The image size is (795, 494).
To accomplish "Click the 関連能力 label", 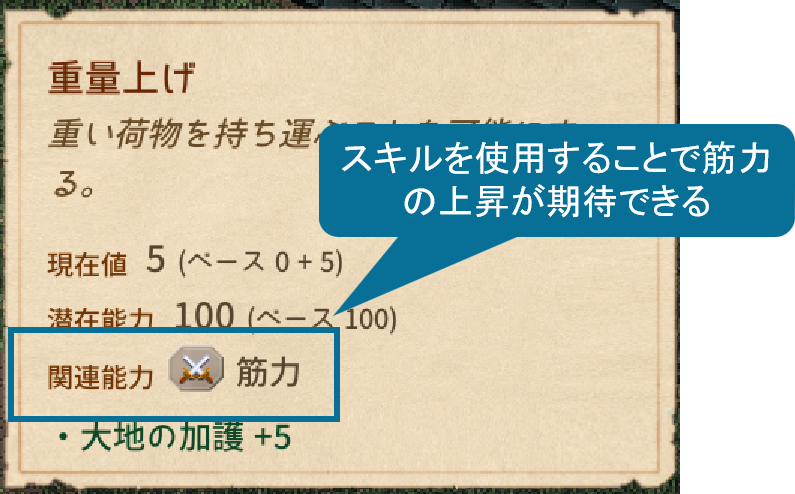I will click(x=100, y=377).
